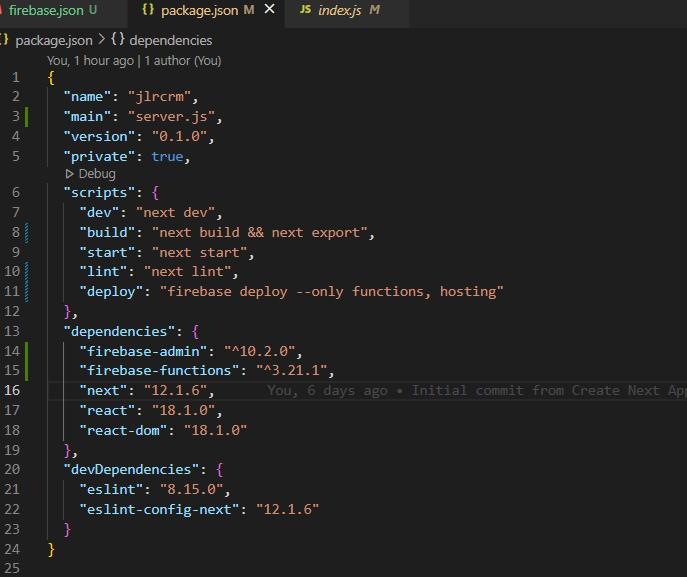687x577 pixels.
Task: Click the "start" script key
Action: point(107,253)
